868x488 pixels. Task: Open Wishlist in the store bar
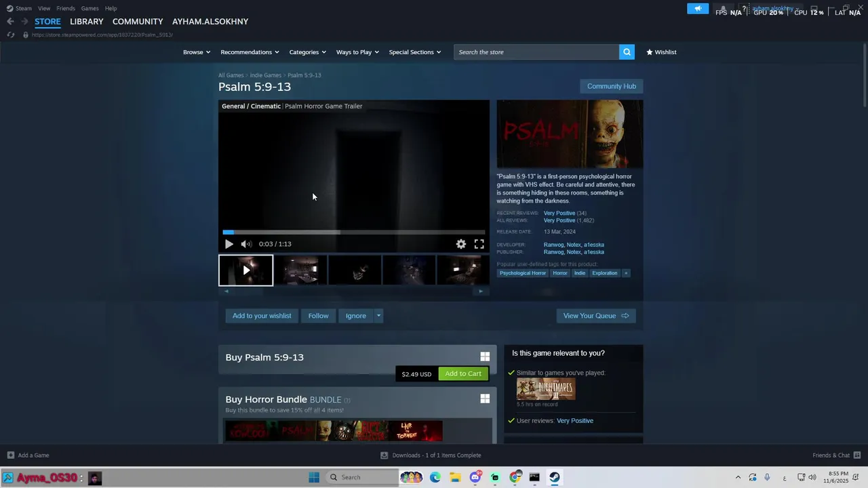click(x=661, y=52)
